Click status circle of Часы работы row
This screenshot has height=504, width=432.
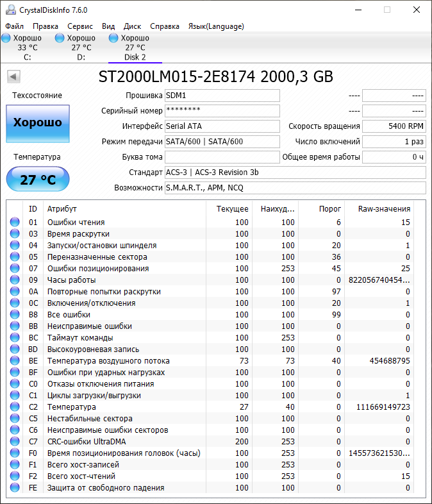tap(15, 280)
